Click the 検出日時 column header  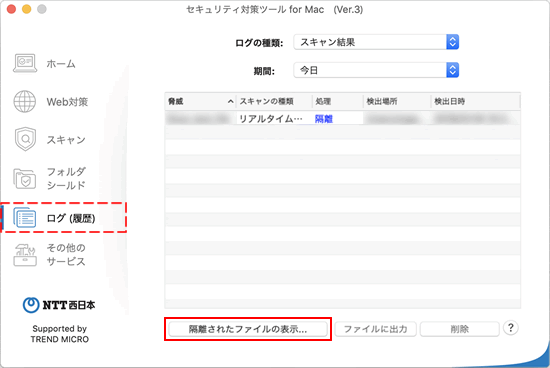coord(476,101)
